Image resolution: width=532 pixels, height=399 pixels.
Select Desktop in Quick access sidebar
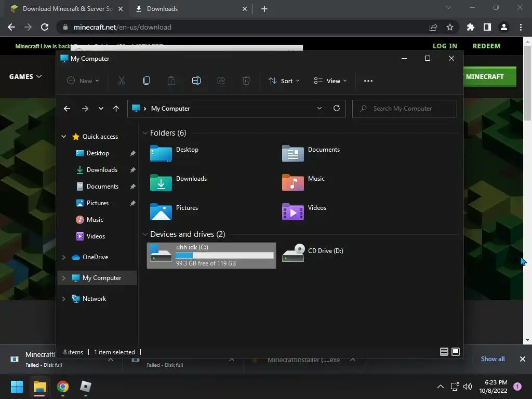click(x=98, y=153)
